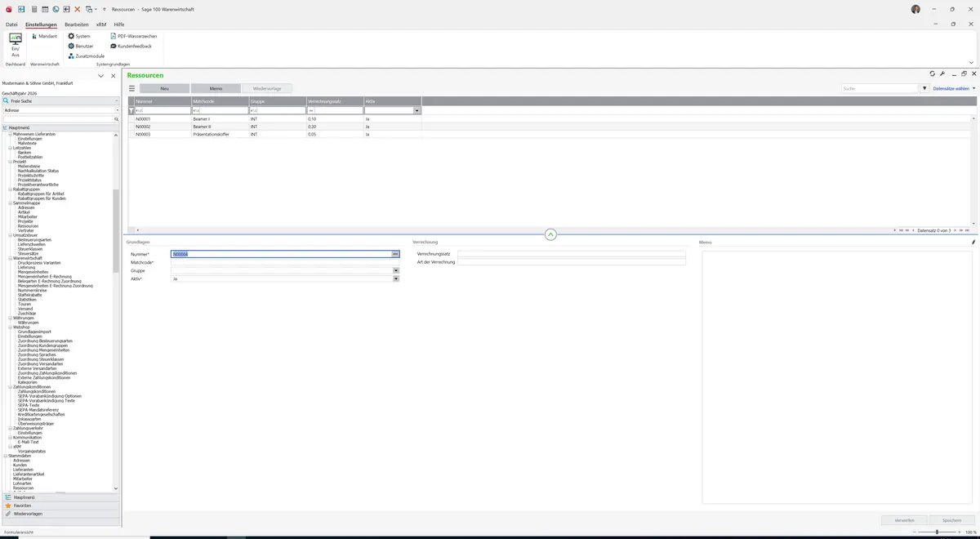This screenshot has height=539, width=980.
Task: Open the Adresse search type dropdown
Action: [x=117, y=109]
